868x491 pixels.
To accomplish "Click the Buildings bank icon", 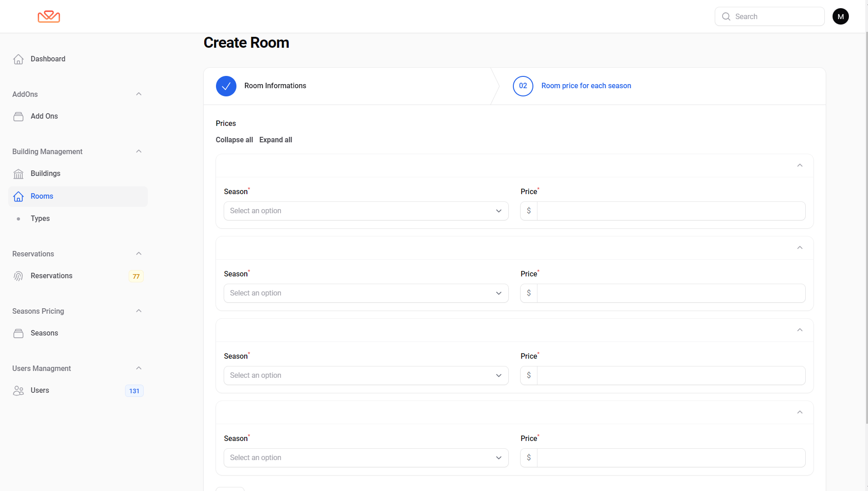I will tap(18, 174).
